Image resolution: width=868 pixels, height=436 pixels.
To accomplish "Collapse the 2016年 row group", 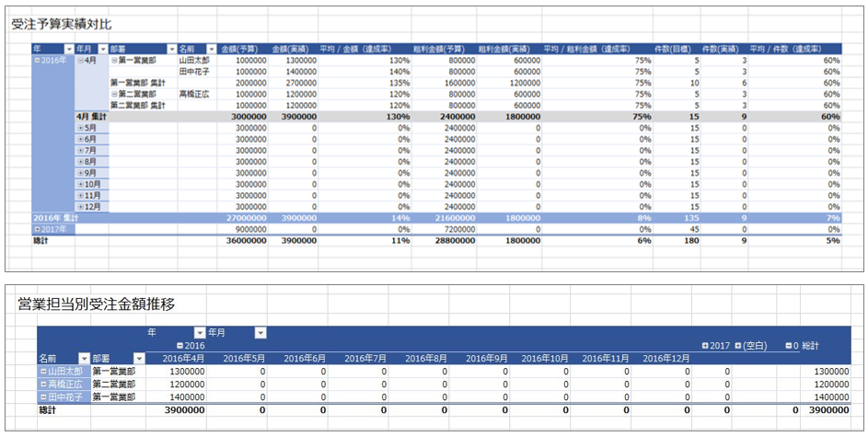I will click(x=36, y=60).
